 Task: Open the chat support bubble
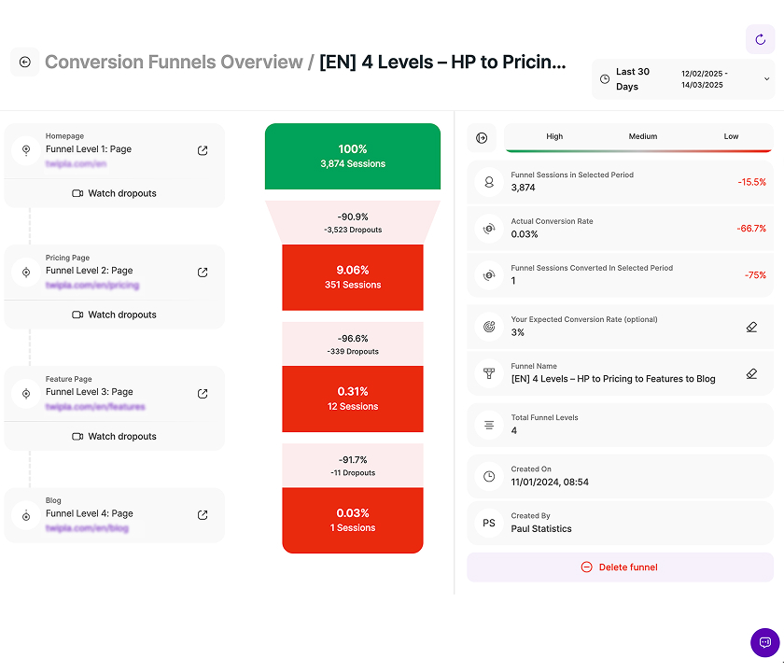tap(764, 642)
